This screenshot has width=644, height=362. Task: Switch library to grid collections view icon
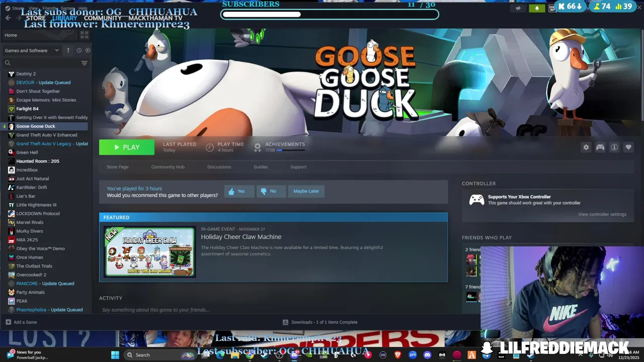point(85,35)
